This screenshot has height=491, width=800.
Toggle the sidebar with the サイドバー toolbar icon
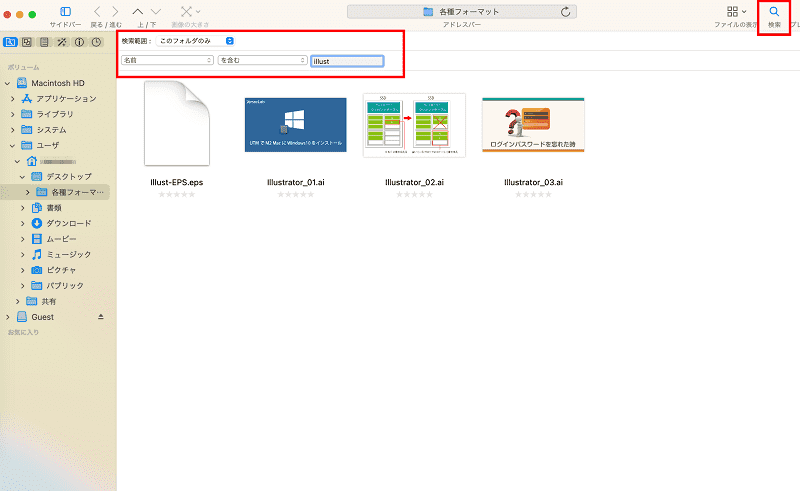click(65, 12)
